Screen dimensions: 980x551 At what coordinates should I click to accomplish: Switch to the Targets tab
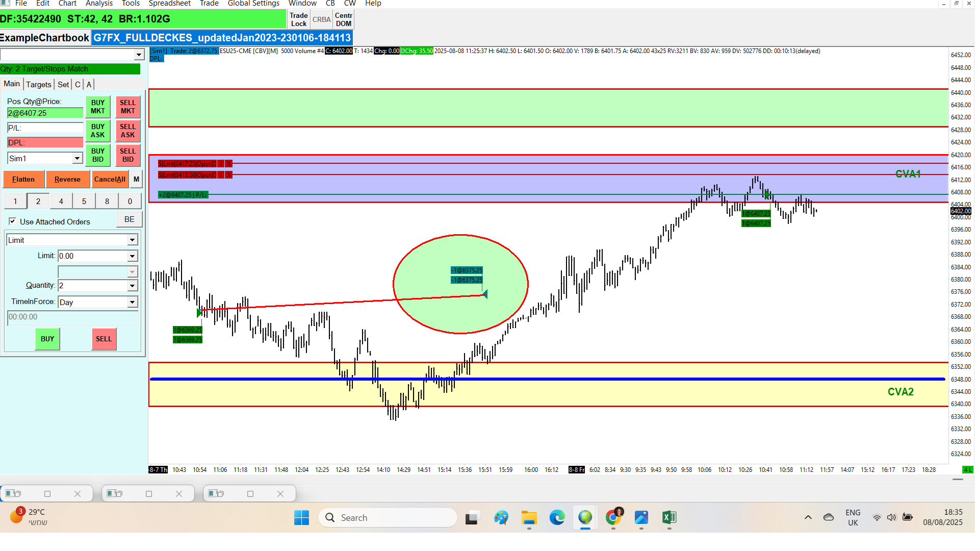[39, 85]
